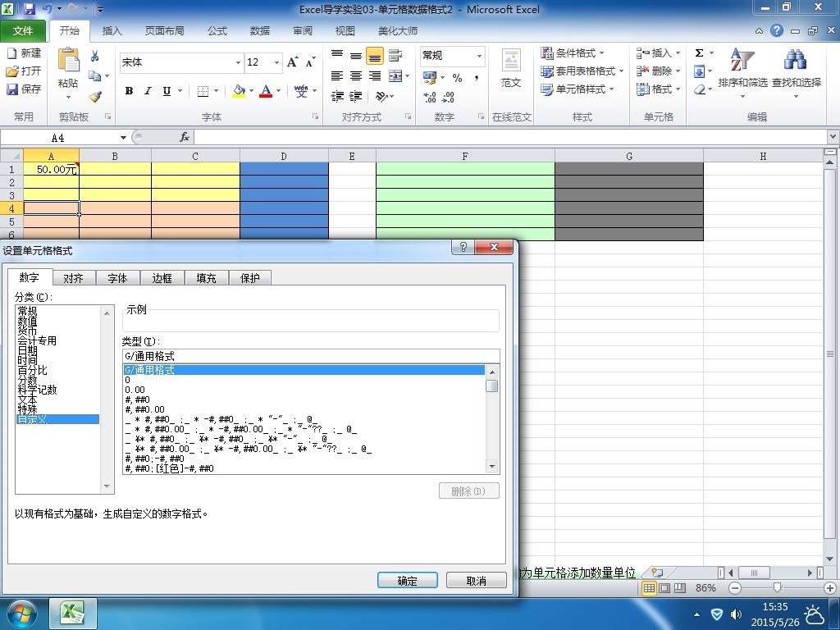Align text left
Viewport: 840px width, 630px height.
coord(337,76)
